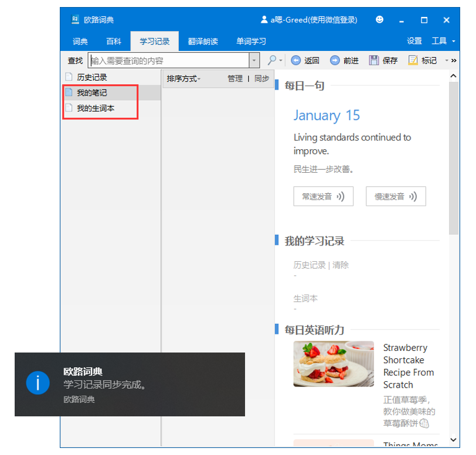The height and width of the screenshot is (455, 476).
Task: Open the 历史记录 link under 我的学习记录
Action: [310, 265]
